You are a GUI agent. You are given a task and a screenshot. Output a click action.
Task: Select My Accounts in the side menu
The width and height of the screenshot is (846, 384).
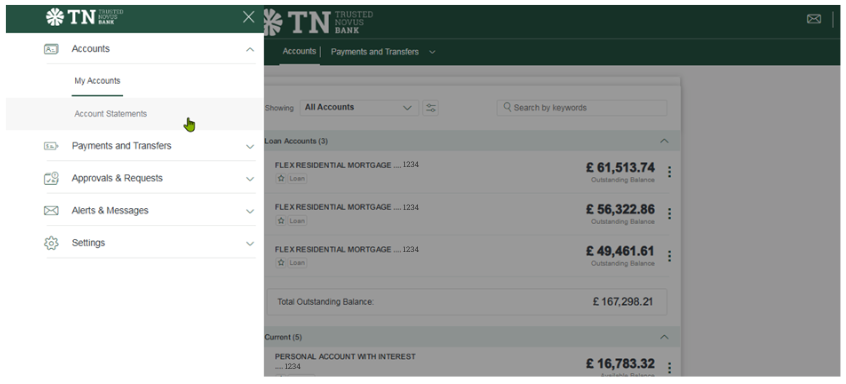tap(97, 81)
